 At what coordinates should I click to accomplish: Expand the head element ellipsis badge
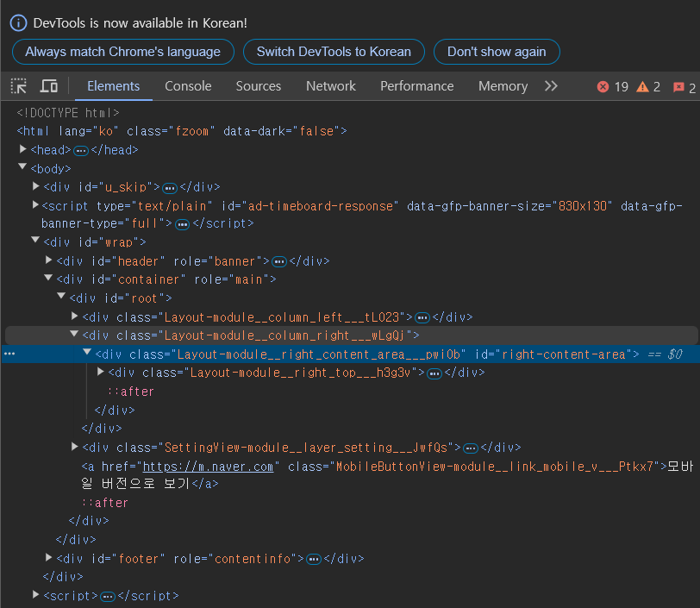click(81, 151)
